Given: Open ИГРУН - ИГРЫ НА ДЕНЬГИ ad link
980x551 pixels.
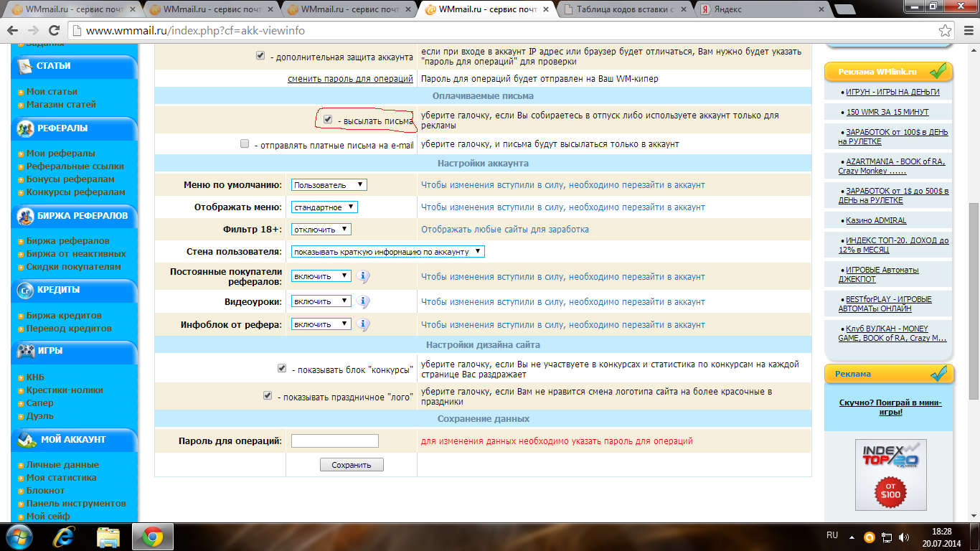Looking at the screenshot, I should pyautogui.click(x=892, y=92).
